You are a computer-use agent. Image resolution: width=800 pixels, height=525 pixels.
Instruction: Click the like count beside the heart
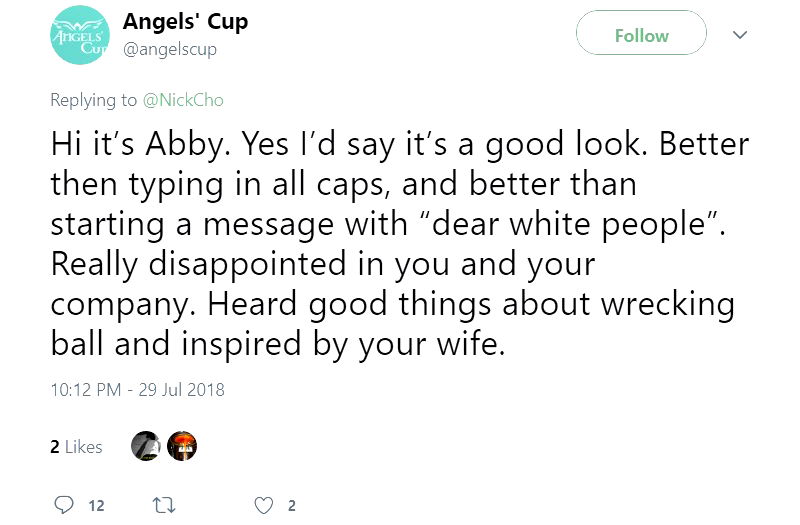(x=291, y=506)
